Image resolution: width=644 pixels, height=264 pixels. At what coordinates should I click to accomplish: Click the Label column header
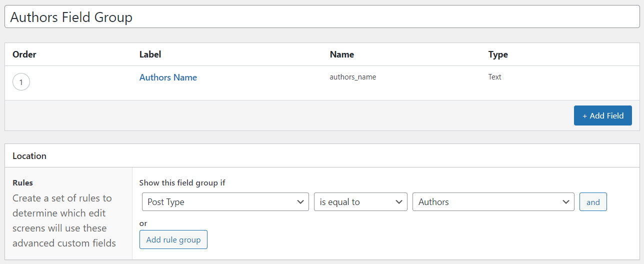pos(150,54)
